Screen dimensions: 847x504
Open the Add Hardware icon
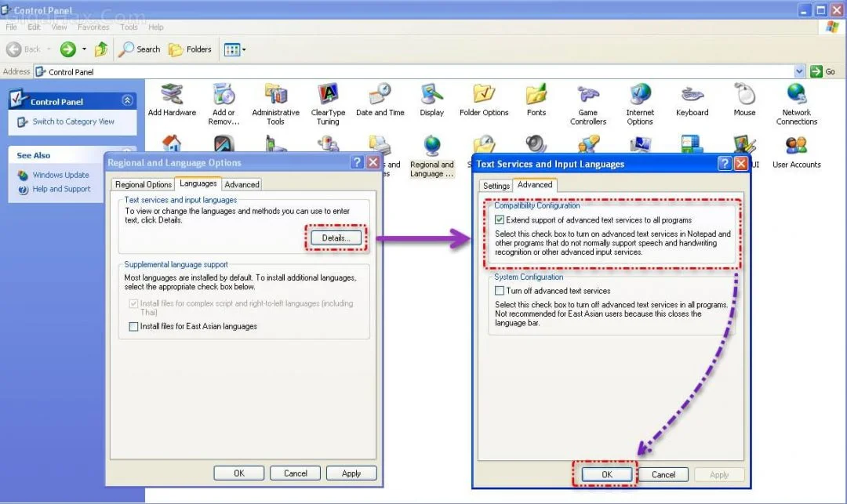(172, 97)
